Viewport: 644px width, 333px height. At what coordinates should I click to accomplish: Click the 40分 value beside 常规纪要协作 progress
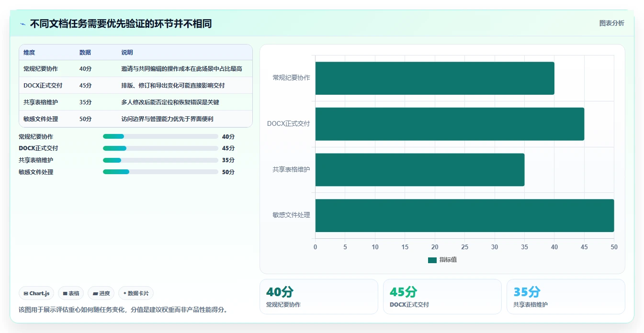tap(228, 136)
